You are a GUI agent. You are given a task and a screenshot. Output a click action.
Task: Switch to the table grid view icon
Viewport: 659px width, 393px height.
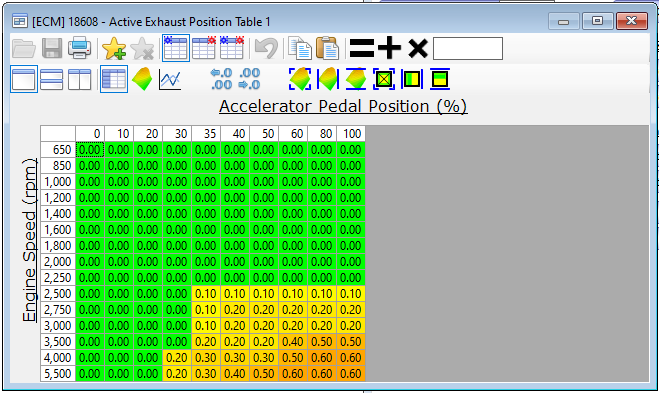tap(114, 79)
